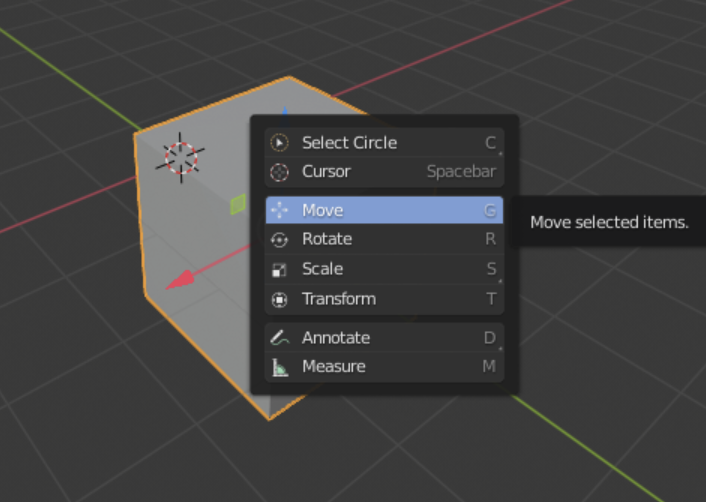Click the Scale icon in menu
Screen dimensions: 706x502
pos(279,270)
